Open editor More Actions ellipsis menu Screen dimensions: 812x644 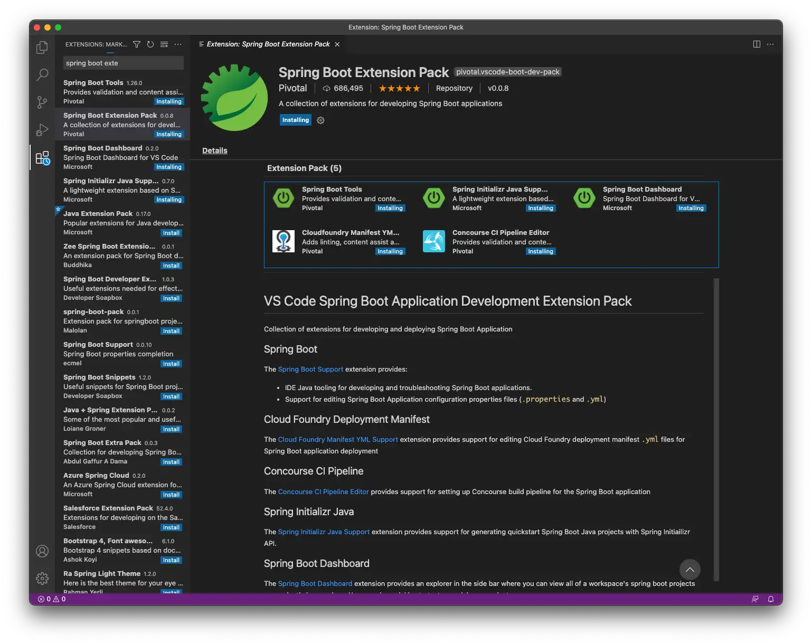coord(770,44)
